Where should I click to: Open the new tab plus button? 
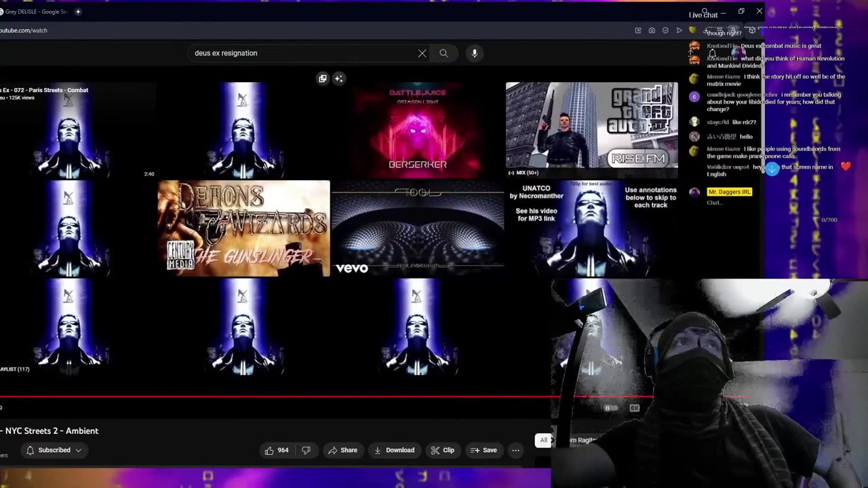(78, 12)
